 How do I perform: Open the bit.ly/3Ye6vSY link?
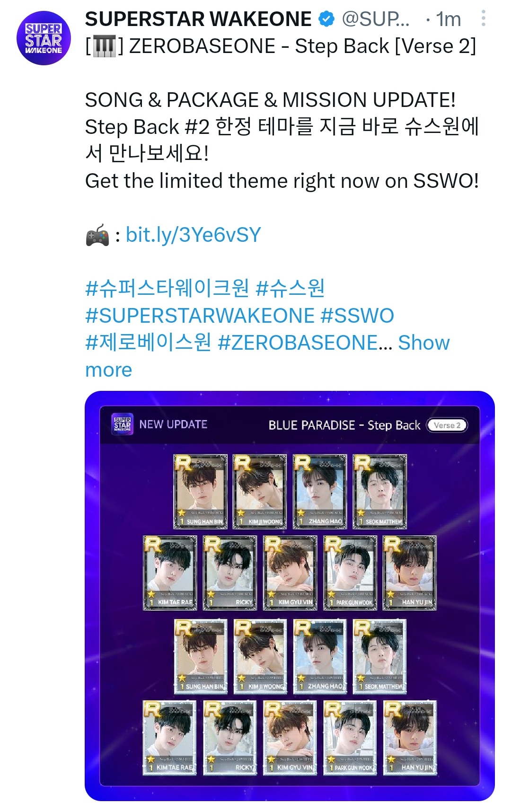(194, 235)
